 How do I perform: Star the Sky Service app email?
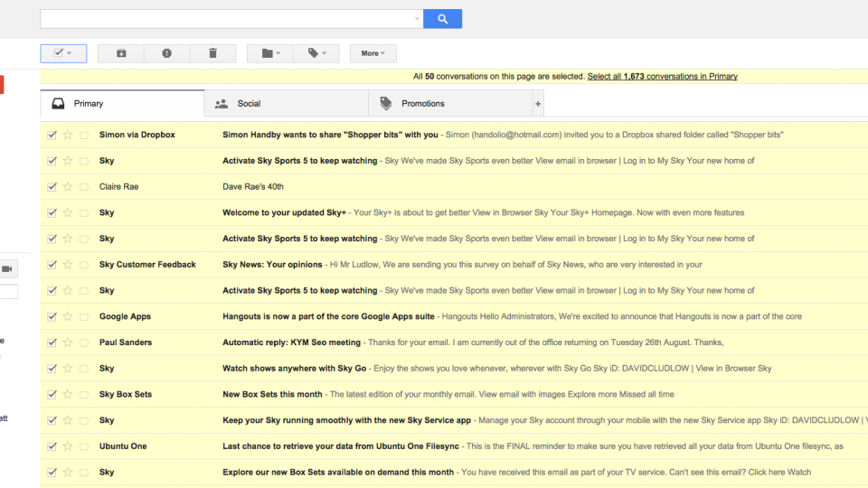(68, 420)
